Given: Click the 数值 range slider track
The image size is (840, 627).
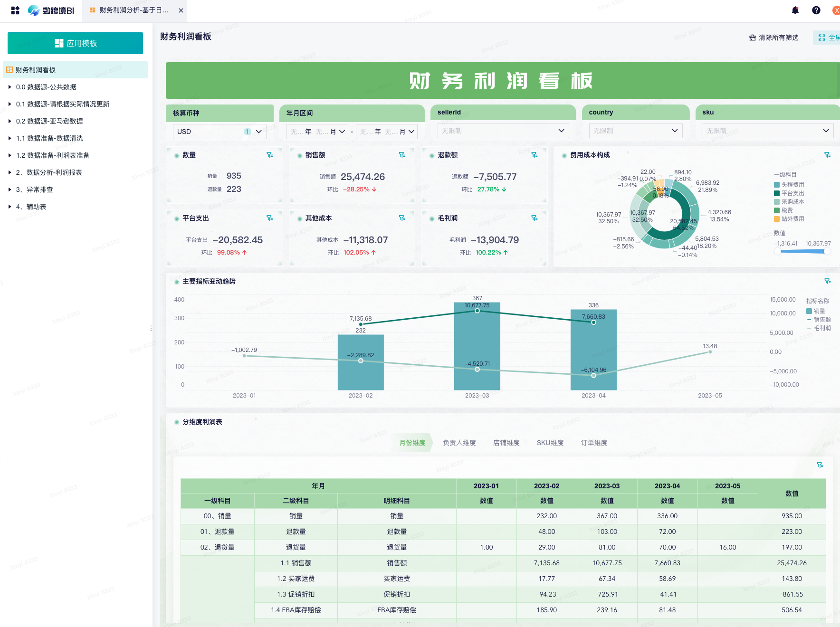Looking at the screenshot, I should coord(802,251).
